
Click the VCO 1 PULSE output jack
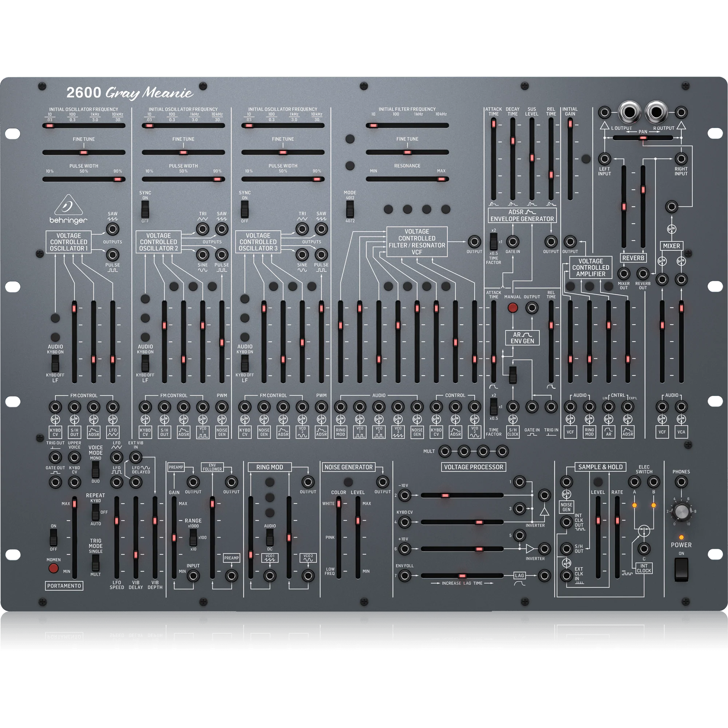click(112, 255)
